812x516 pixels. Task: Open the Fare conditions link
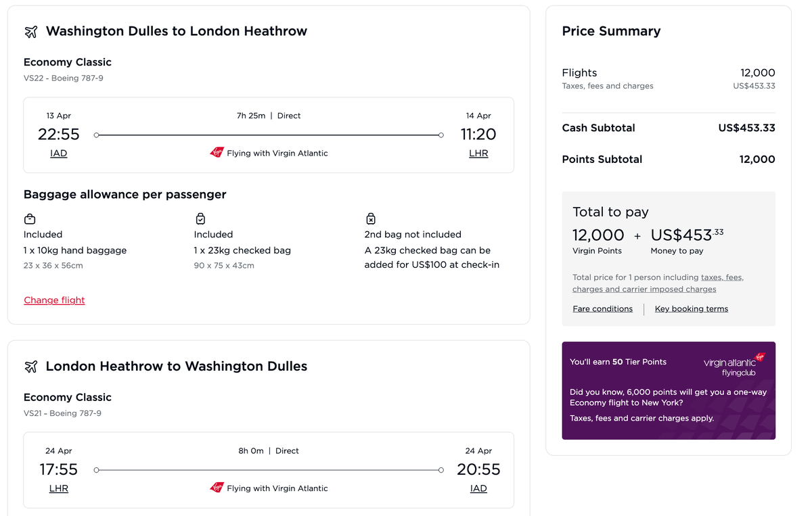[602, 309]
